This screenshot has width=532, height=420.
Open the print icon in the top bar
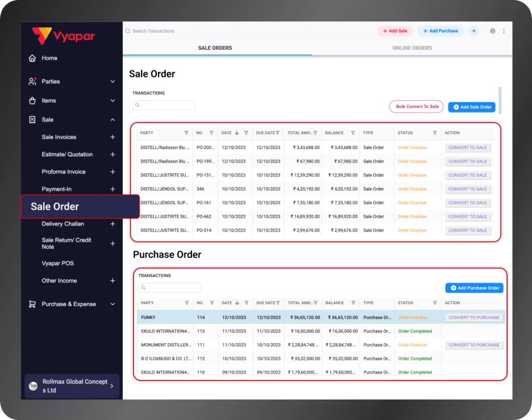493,31
